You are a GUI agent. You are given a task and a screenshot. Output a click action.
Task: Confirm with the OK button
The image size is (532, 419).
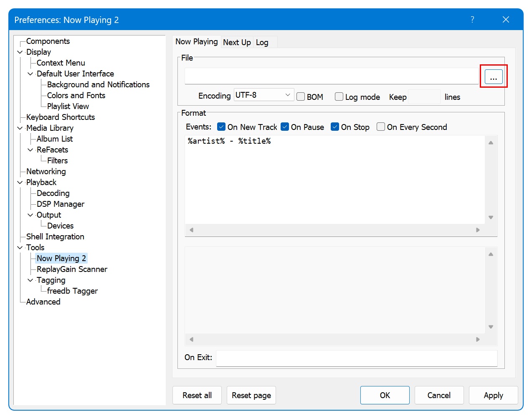(x=385, y=395)
